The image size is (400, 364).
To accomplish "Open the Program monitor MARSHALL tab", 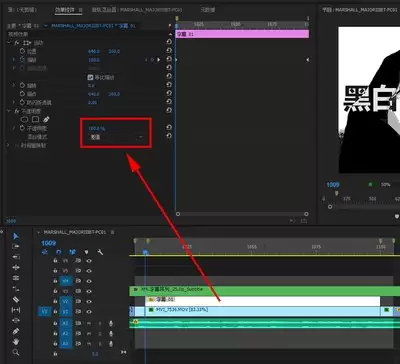I will [x=360, y=9].
